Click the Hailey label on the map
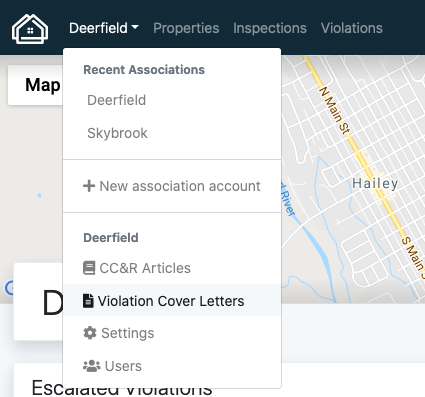This screenshot has width=425, height=397. point(375,184)
